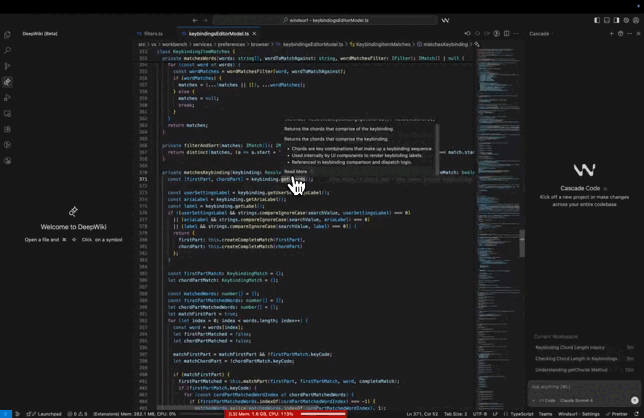Image resolution: width=644 pixels, height=418 pixels.
Task: Open the Explorer view in activity bar
Action: pos(7,35)
